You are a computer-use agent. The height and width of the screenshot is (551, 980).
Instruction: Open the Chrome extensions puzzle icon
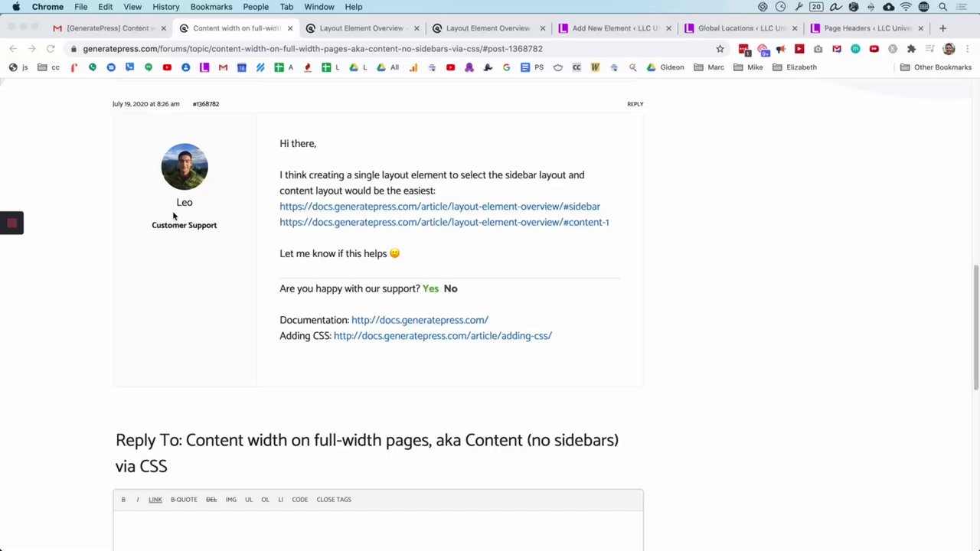coord(911,49)
